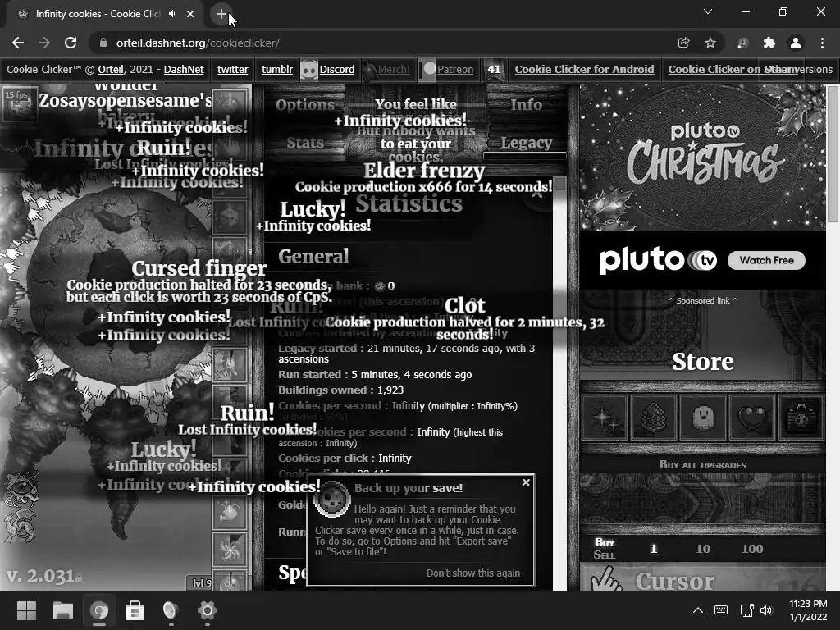The width and height of the screenshot is (840, 630).
Task: Open the Options menu
Action: [x=305, y=104]
